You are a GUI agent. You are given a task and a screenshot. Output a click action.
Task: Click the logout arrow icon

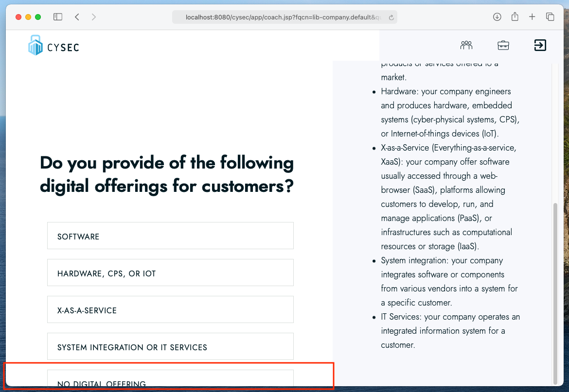tap(540, 45)
